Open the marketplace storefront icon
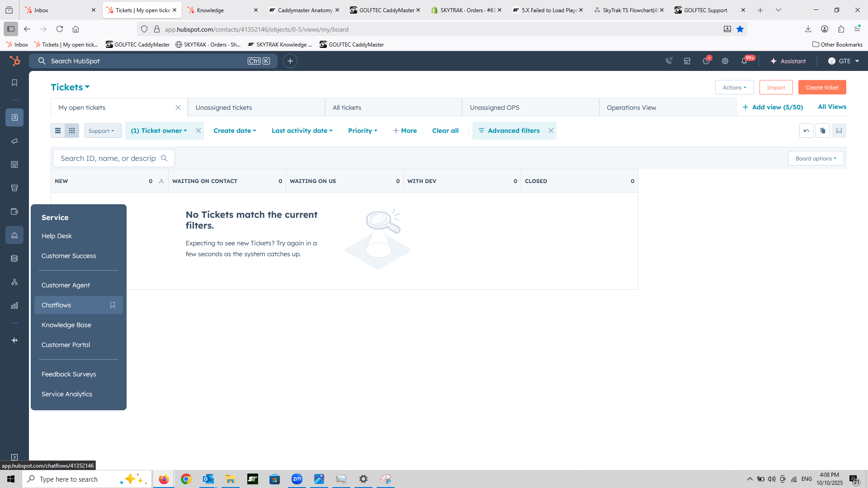 pos(687,61)
